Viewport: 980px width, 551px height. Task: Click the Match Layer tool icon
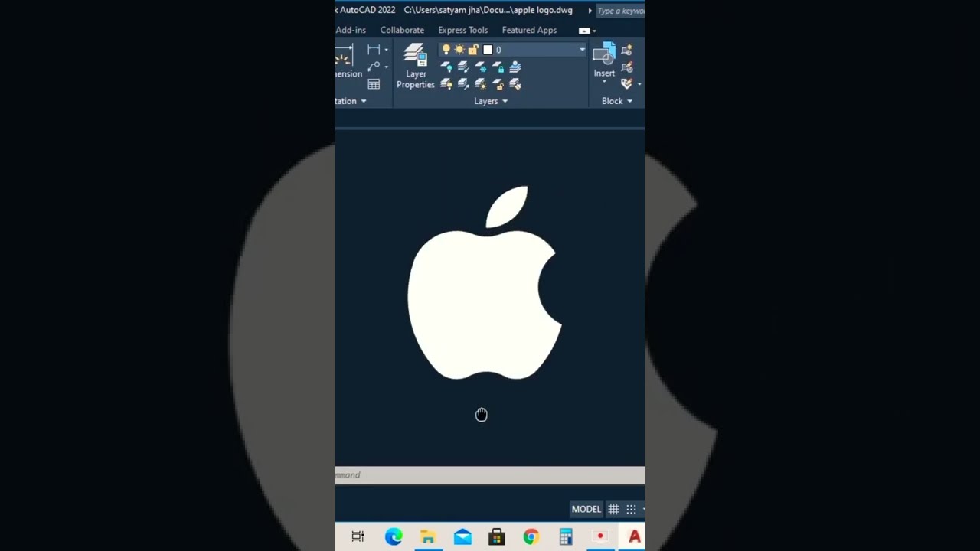pos(515,84)
